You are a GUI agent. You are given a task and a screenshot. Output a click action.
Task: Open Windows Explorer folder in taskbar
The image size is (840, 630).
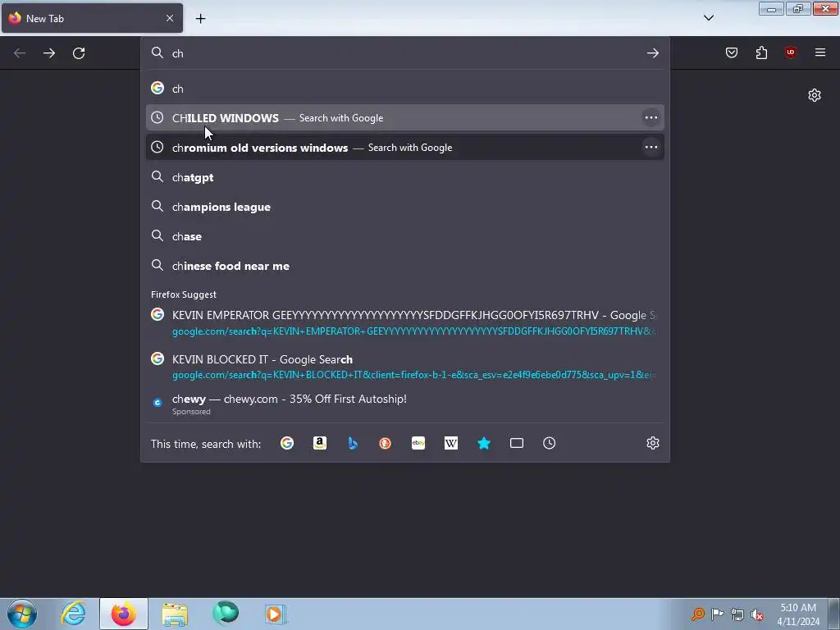coord(175,614)
